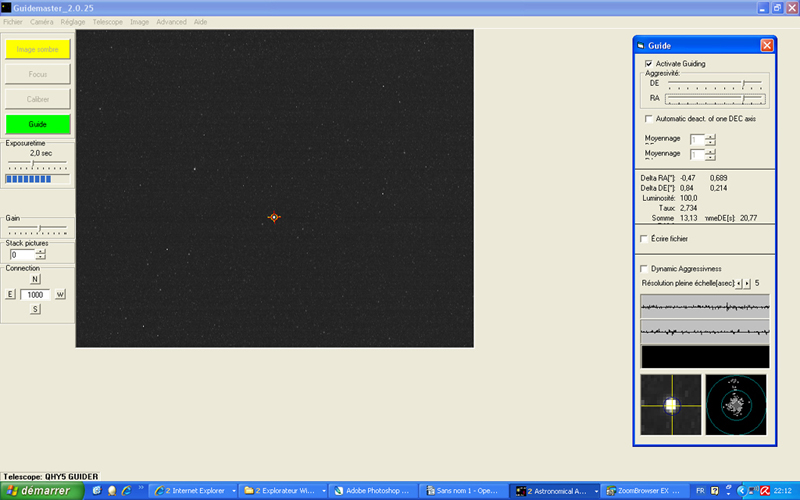The width and height of the screenshot is (800, 500).
Task: Open the Réglage menu
Action: pyautogui.click(x=73, y=22)
